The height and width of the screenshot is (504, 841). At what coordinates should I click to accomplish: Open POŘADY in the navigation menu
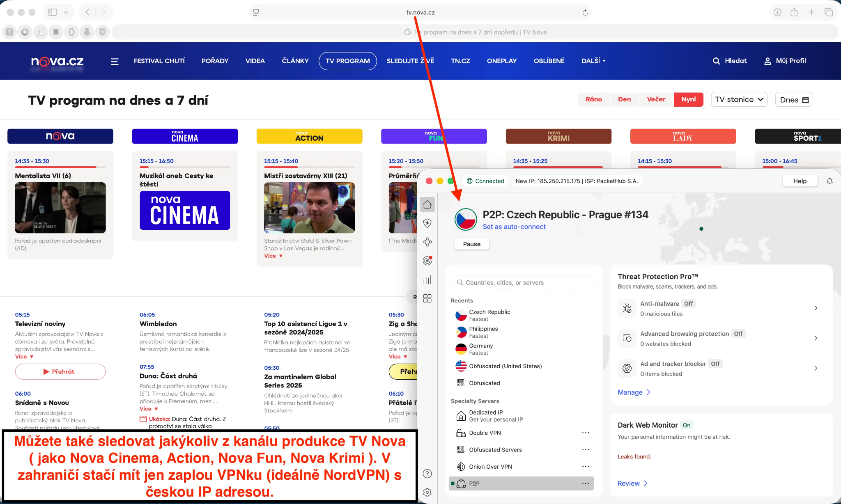(x=215, y=61)
